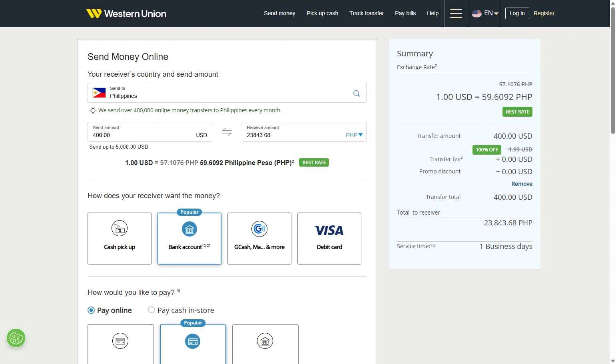
Task: Open the hamburger menu icon
Action: pos(456,14)
